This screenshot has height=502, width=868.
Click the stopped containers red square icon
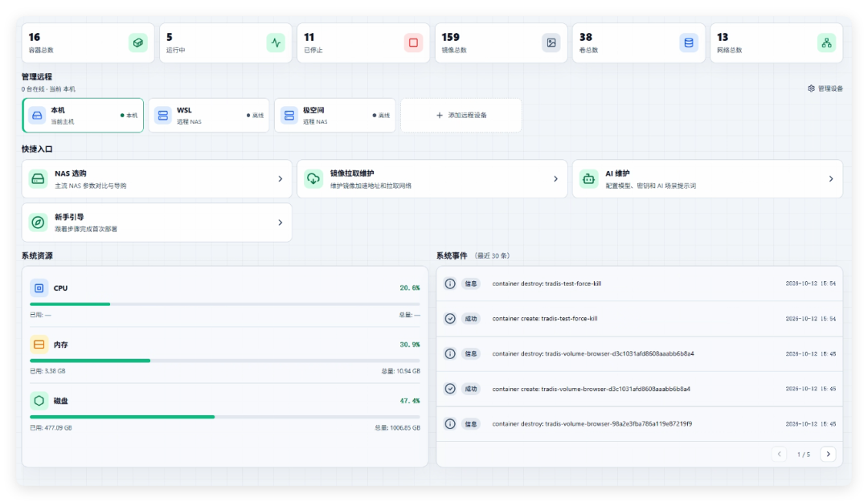[x=413, y=43]
